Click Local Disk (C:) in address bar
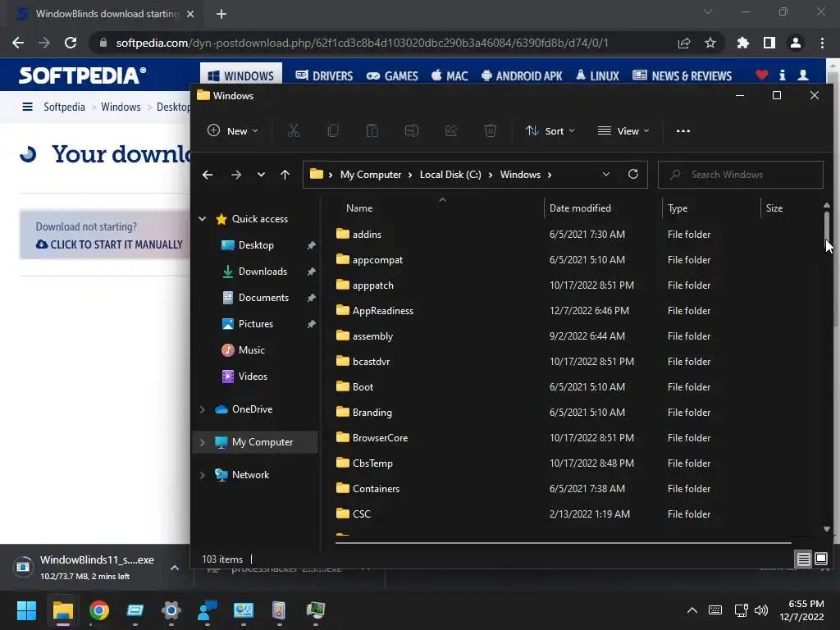This screenshot has width=840, height=630. [450, 175]
